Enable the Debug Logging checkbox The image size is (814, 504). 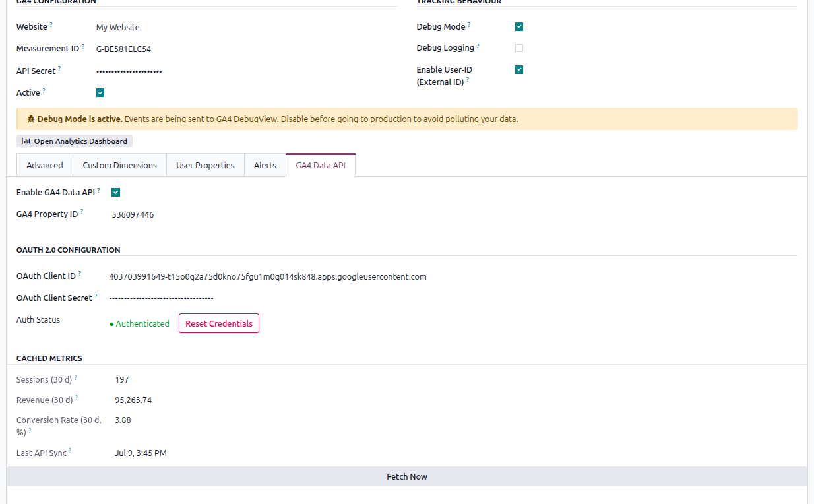click(x=519, y=48)
